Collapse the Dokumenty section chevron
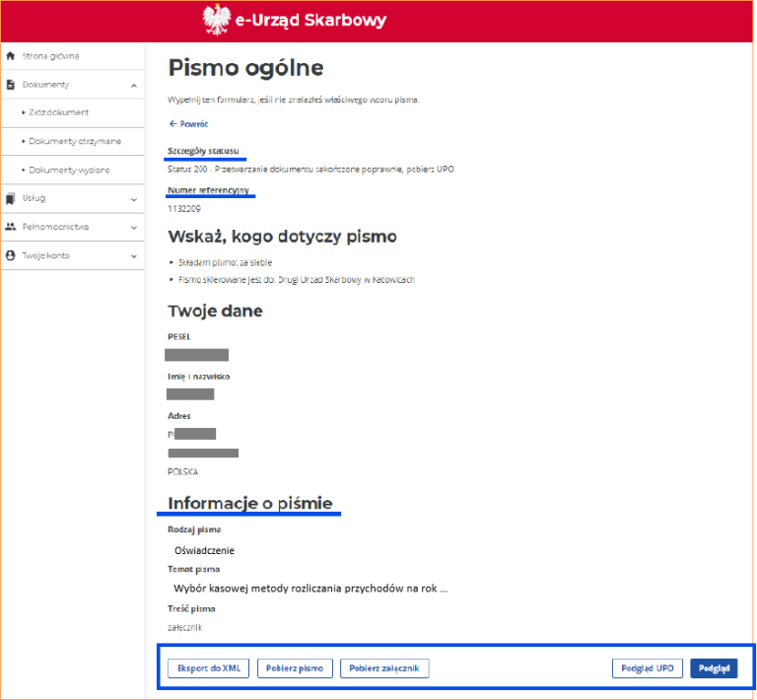 [x=134, y=86]
